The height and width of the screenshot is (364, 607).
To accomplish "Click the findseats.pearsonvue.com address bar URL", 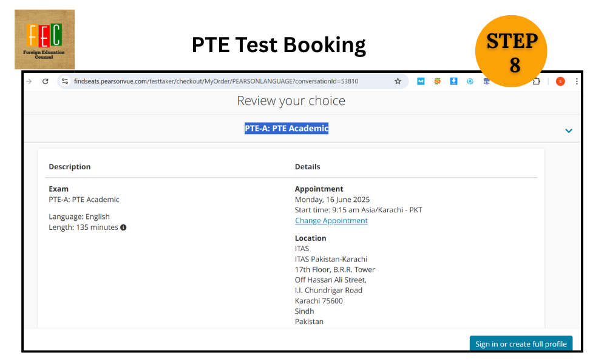I will point(216,81).
